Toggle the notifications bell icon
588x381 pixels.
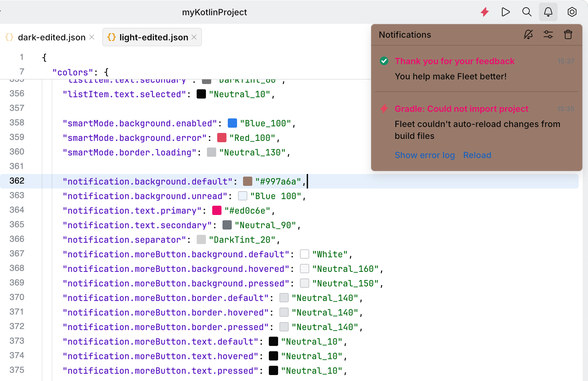(x=548, y=12)
